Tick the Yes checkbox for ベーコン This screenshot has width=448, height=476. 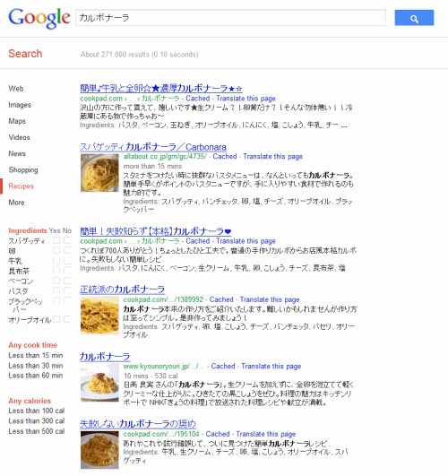pos(56,281)
